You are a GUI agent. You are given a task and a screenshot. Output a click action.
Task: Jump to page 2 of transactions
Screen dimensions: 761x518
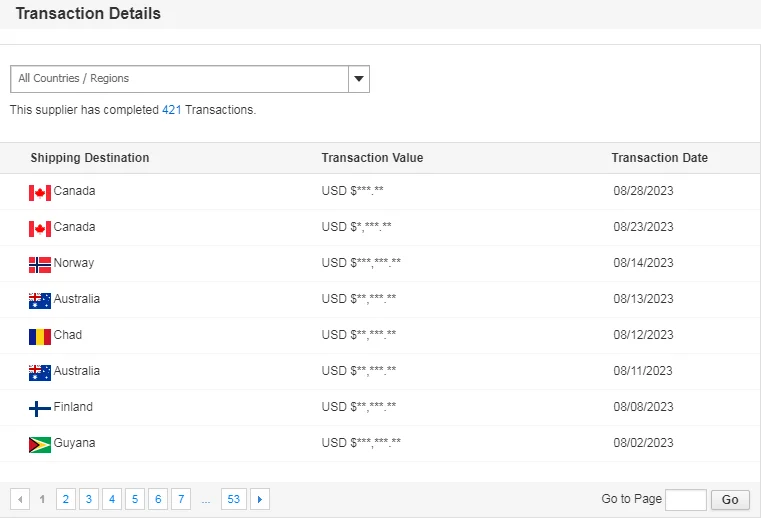tap(66, 499)
